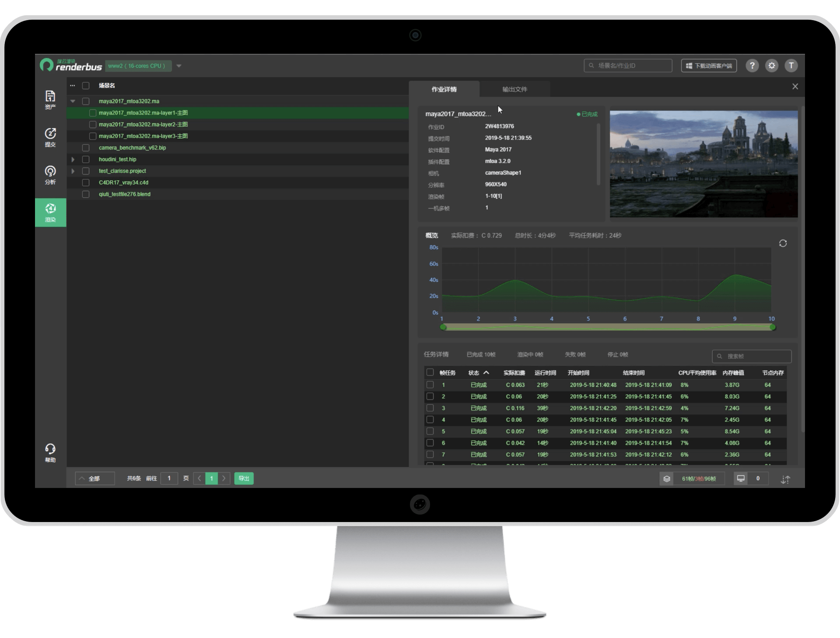Go to the next page arrow
The height and width of the screenshot is (638, 840).
coord(224,478)
